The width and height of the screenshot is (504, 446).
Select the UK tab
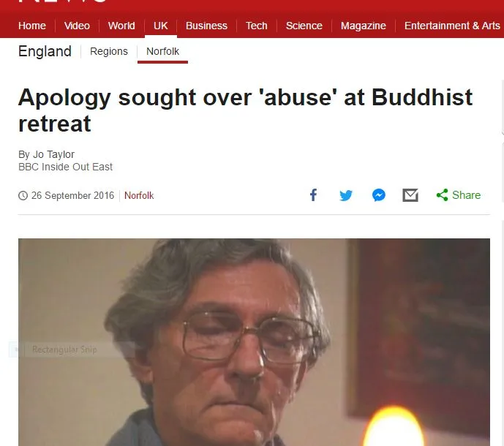(160, 26)
